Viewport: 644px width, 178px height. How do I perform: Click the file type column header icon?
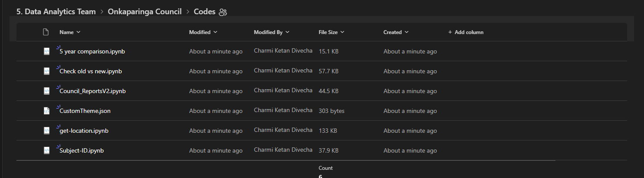pos(46,32)
